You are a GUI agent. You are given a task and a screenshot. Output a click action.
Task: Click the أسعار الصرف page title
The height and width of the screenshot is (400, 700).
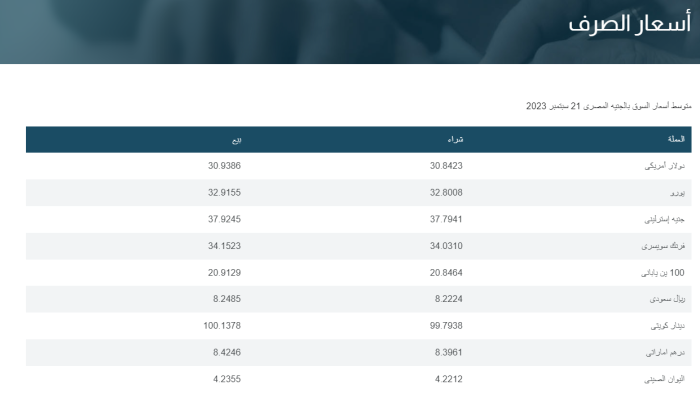(x=629, y=24)
